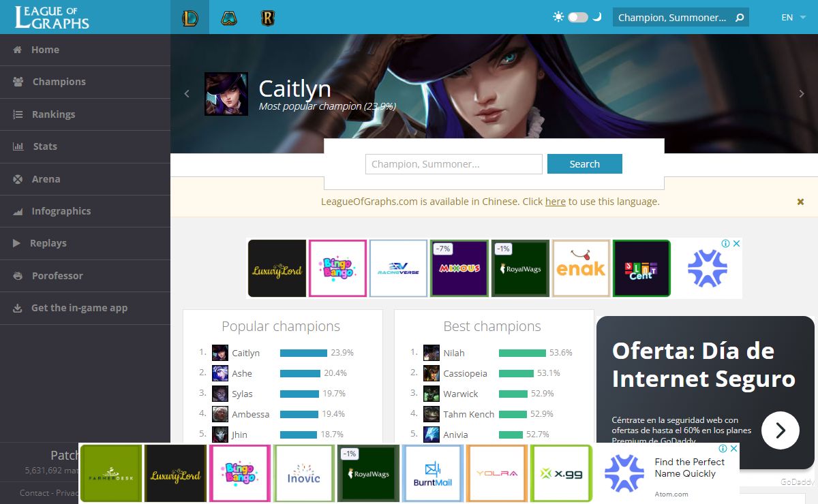Open Tahm Kench in Best champions
This screenshot has height=504, width=818.
tap(468, 414)
